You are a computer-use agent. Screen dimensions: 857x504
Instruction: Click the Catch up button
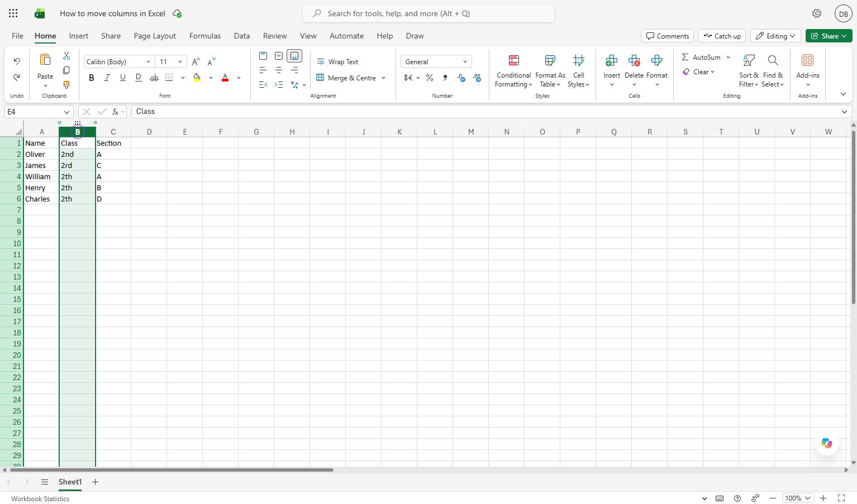click(x=722, y=36)
